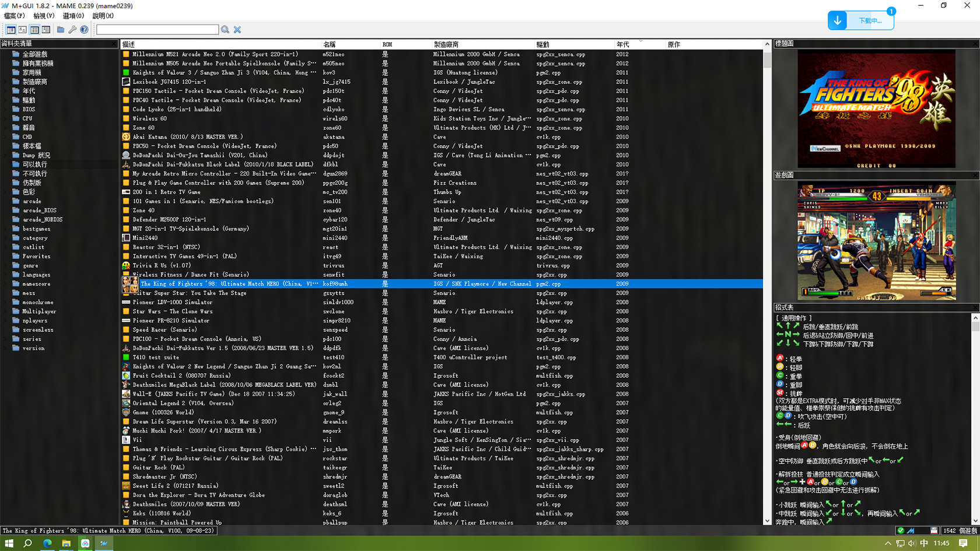Viewport: 980px width, 551px height.
Task: Select the Oriental Legend 2 row
Action: tap(442, 403)
